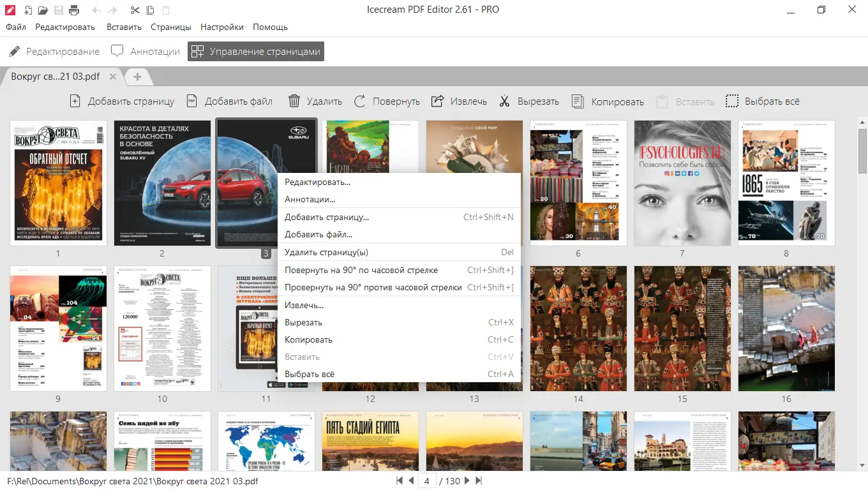The width and height of the screenshot is (868, 490).
Task: Select page 14 thumbnail
Action: click(x=578, y=329)
